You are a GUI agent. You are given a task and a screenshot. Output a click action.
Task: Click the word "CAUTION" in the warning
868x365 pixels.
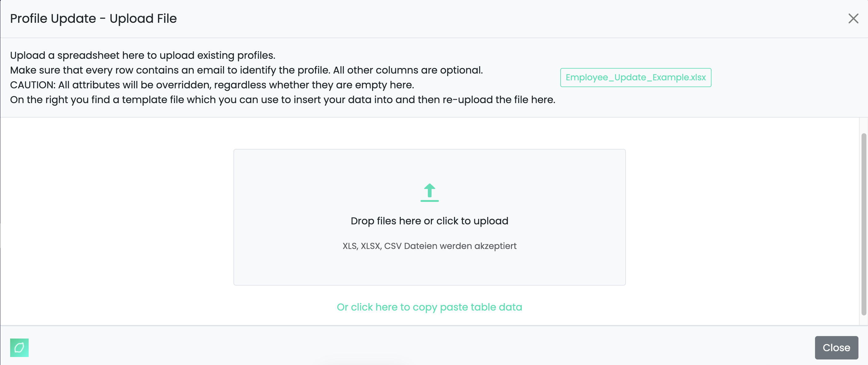pyautogui.click(x=33, y=85)
